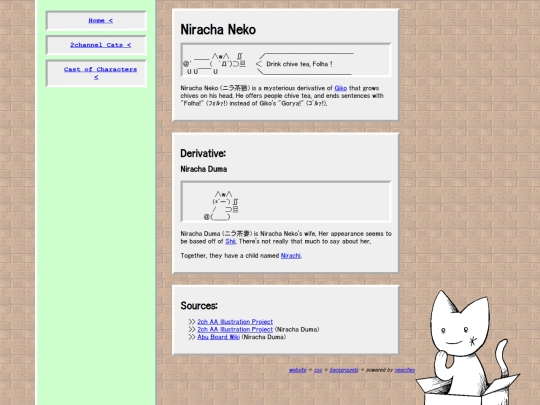Open first 2ch AA Illustration Project source

pos(235,322)
